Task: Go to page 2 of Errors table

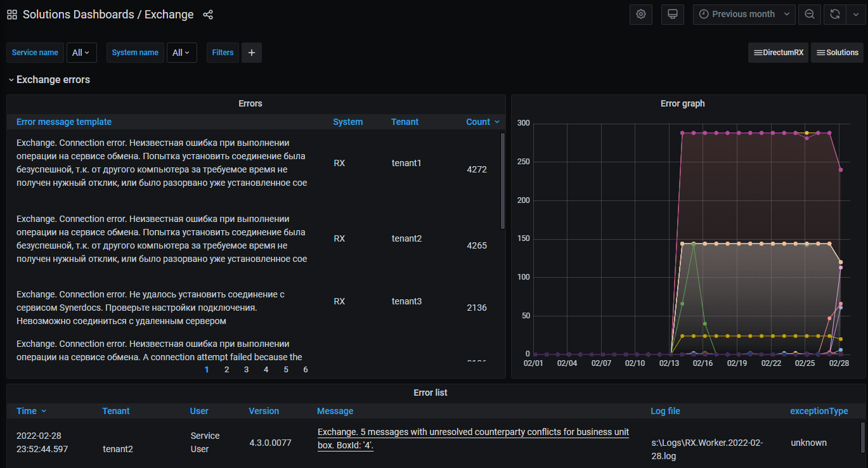Action: click(x=226, y=369)
